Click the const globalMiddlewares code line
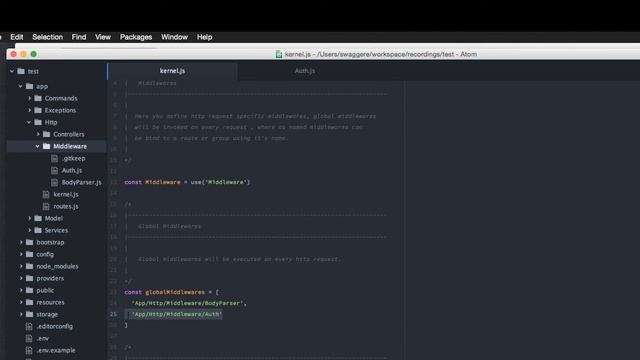Screen dimensions: 640x360 coord(171,292)
